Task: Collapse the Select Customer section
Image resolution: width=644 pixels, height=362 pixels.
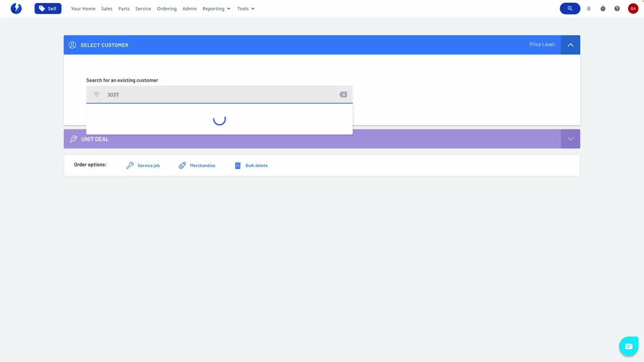Action: [571, 45]
